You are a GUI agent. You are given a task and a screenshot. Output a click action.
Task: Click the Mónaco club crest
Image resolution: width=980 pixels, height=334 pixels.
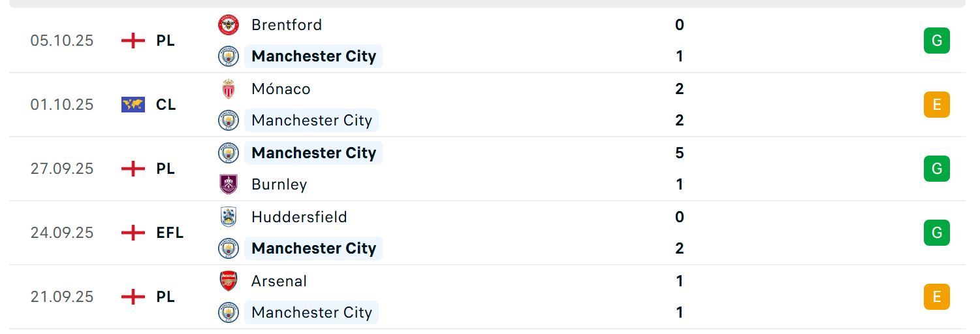coord(229,89)
